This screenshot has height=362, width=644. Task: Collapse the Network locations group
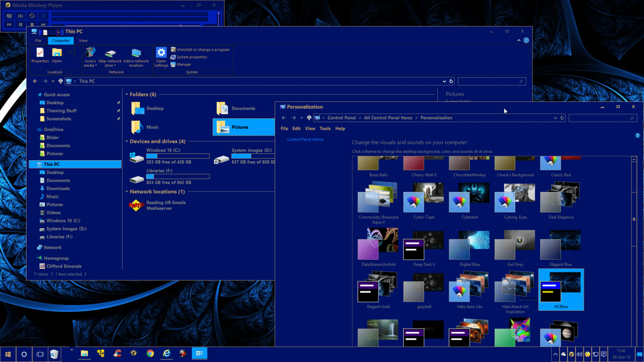pyautogui.click(x=126, y=192)
